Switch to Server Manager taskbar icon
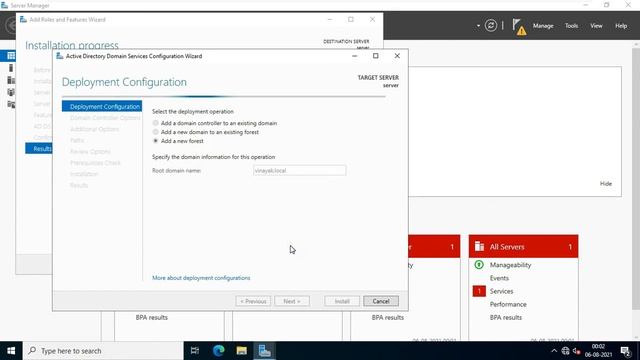The width and height of the screenshot is (640, 360). [x=264, y=351]
